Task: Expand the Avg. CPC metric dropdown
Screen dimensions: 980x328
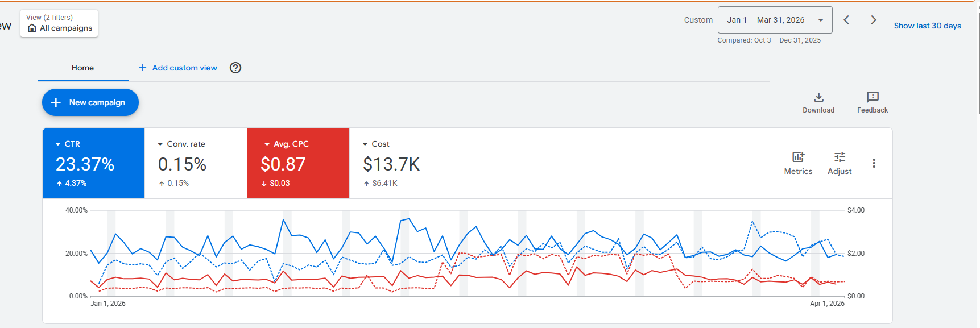Action: tap(267, 144)
